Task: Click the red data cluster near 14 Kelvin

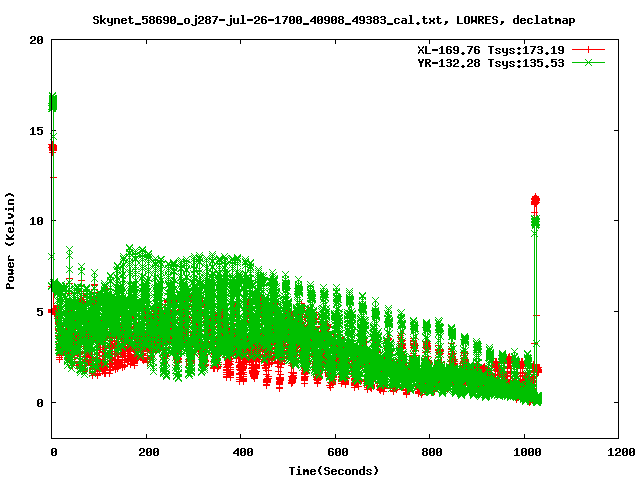Action: tap(53, 148)
